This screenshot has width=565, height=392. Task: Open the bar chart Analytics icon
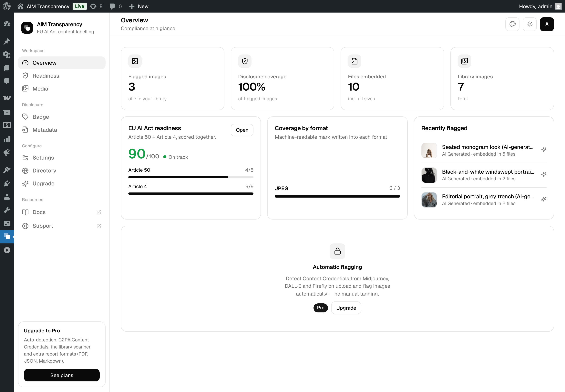pos(7,139)
